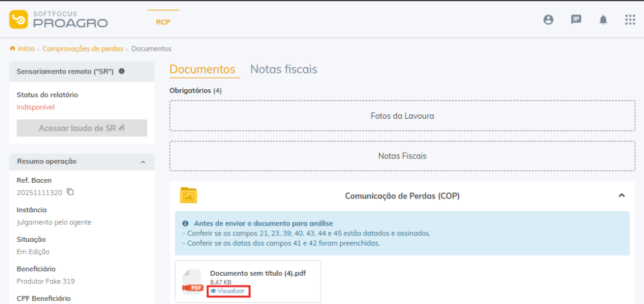Go to Início in the breadcrumb

point(26,48)
